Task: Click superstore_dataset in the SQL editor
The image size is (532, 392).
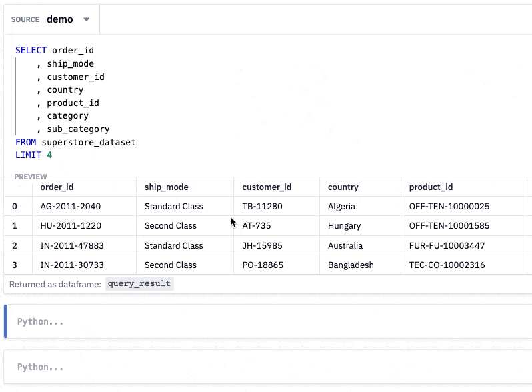Action: coord(89,142)
